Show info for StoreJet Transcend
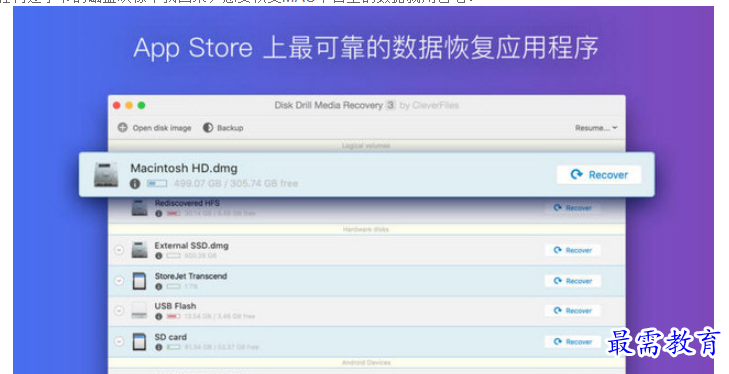 (159, 287)
